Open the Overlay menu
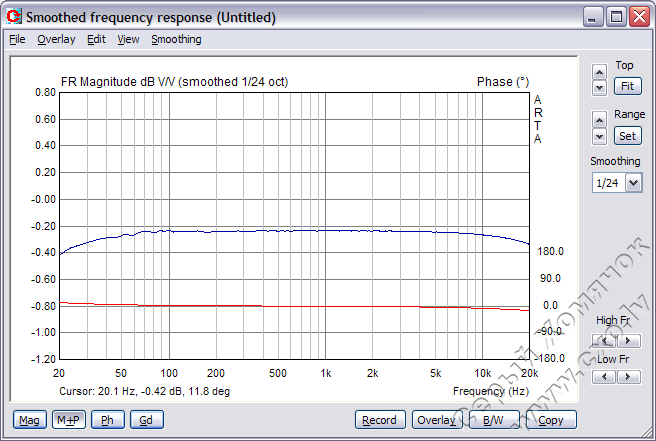This screenshot has height=441, width=656. tap(56, 39)
